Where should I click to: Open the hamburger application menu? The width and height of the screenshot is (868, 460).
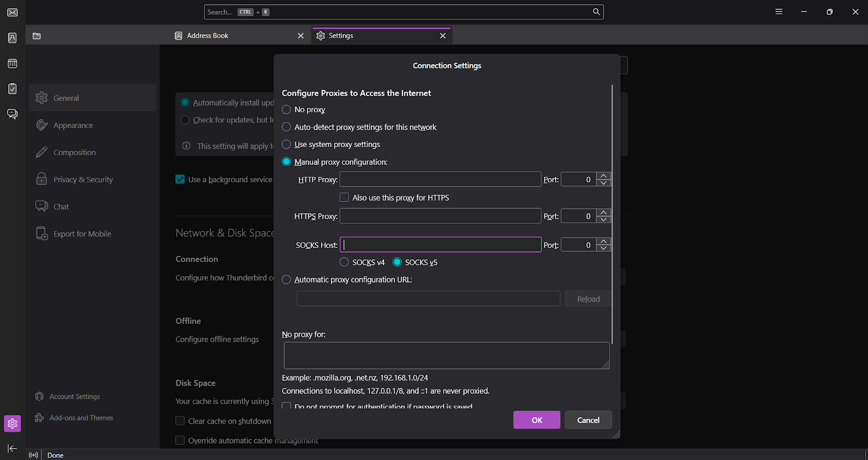[x=778, y=12]
